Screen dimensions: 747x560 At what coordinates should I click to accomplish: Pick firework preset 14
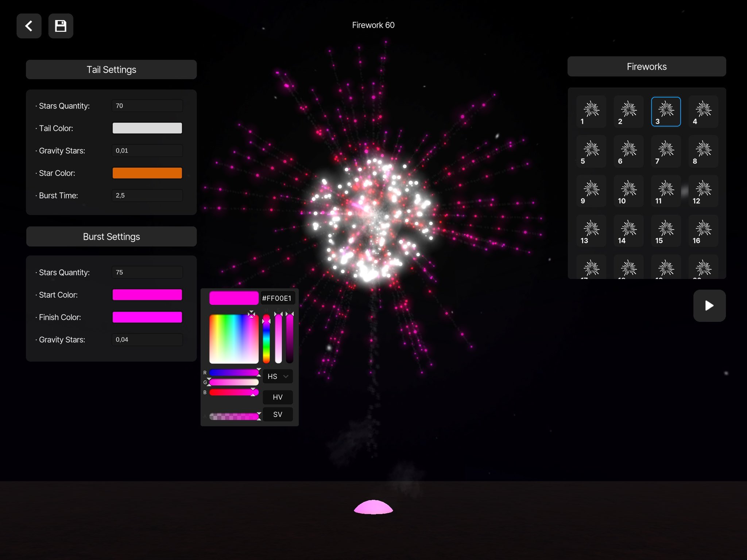[628, 230]
